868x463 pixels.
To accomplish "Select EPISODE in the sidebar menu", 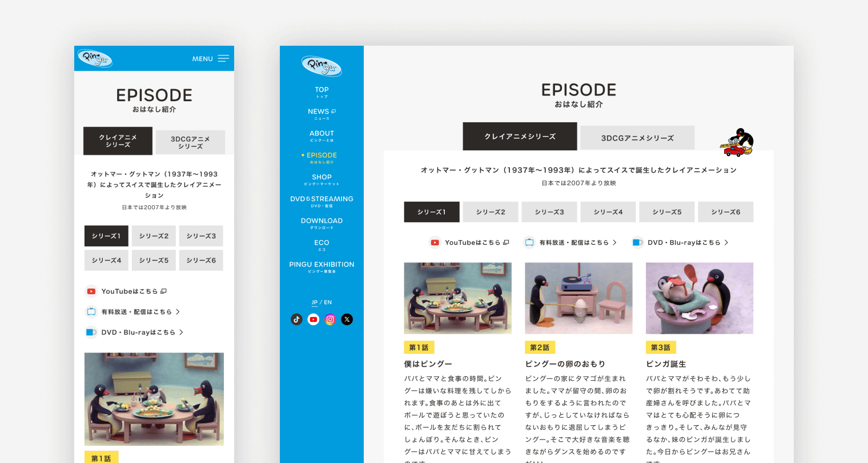I will [322, 157].
